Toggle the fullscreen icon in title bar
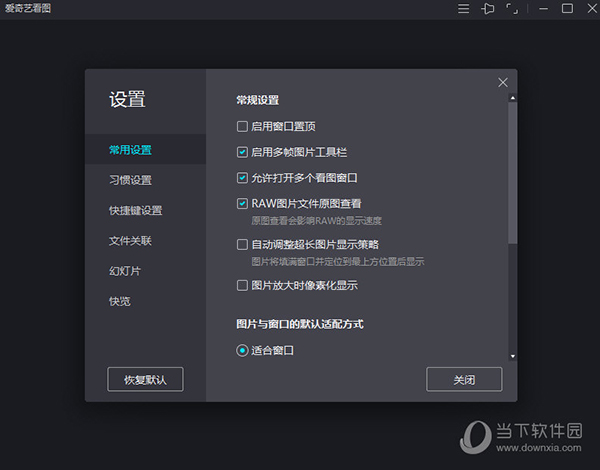The height and width of the screenshot is (470, 600). 512,8
